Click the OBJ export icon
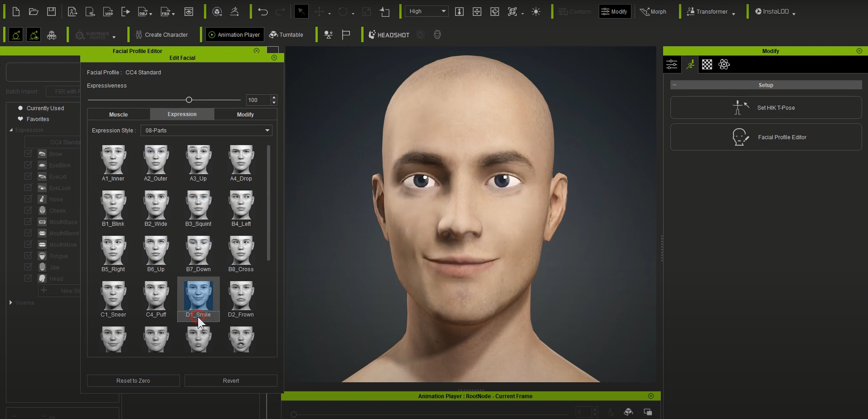The image size is (868, 419). tap(143, 12)
